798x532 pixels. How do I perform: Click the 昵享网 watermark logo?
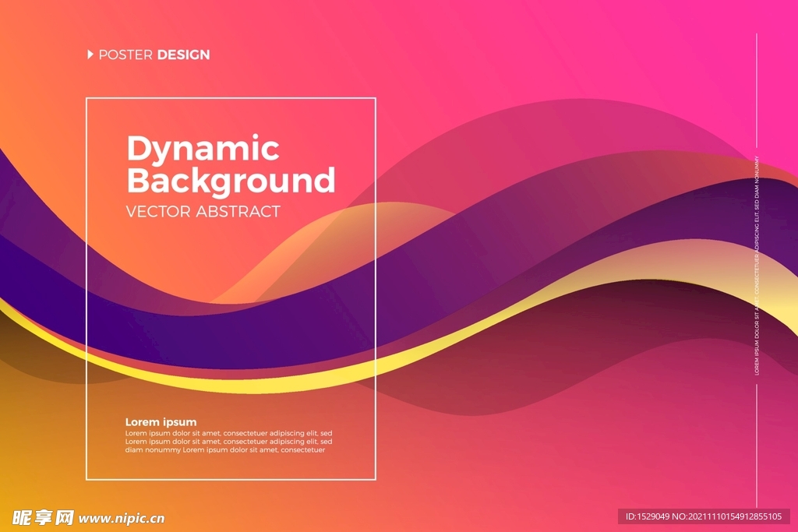click(x=42, y=517)
